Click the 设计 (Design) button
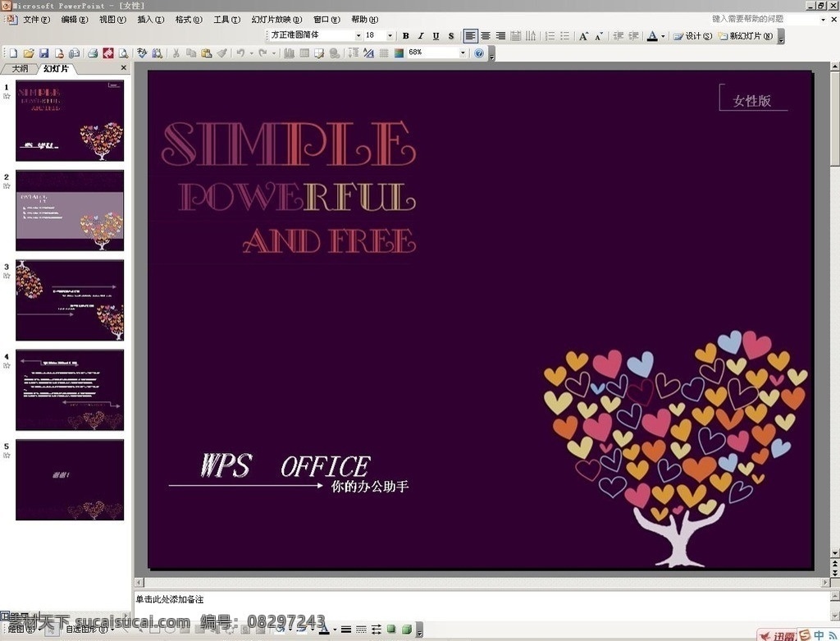Screen dimensions: 840x641 (692, 36)
